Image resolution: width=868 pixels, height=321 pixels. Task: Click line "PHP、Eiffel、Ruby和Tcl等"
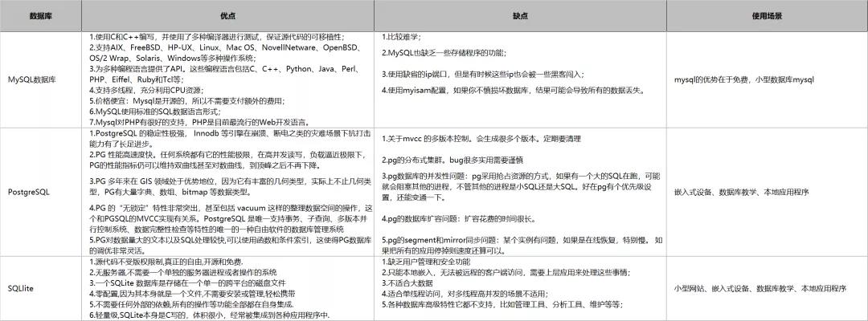(x=140, y=79)
